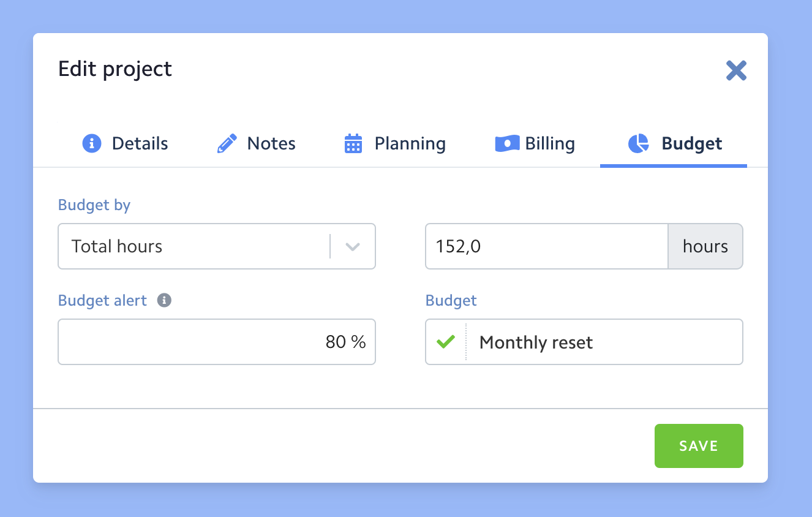This screenshot has width=812, height=517.
Task: Open the Notes tab
Action: point(271,144)
